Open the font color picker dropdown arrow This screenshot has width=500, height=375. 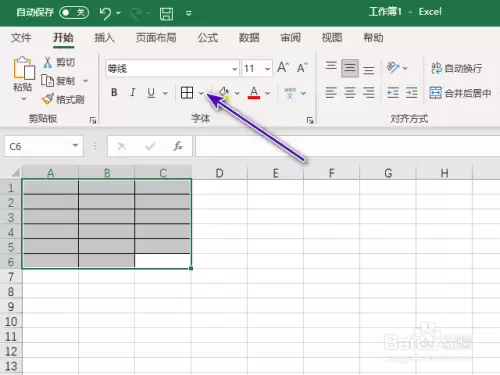[x=268, y=93]
